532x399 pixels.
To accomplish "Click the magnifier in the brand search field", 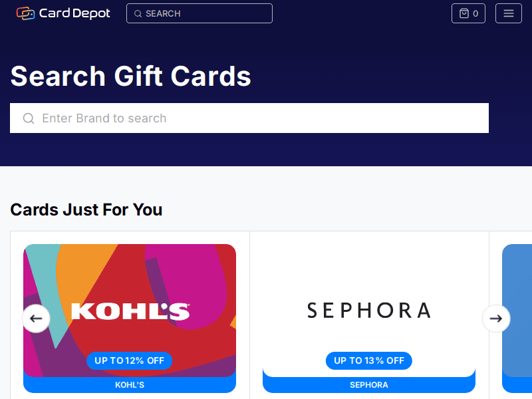I will coord(29,118).
